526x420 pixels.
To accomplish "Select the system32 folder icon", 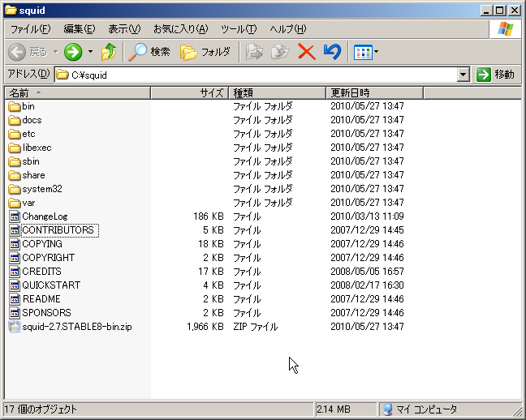I will (15, 189).
